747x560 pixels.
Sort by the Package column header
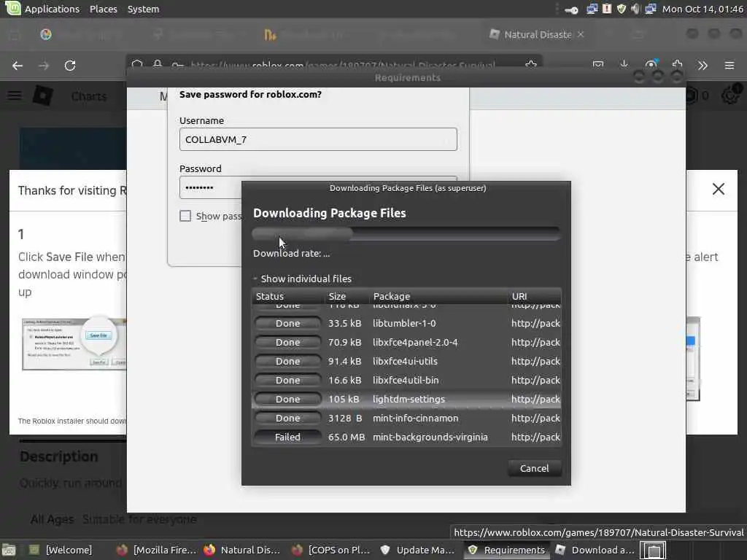click(438, 296)
